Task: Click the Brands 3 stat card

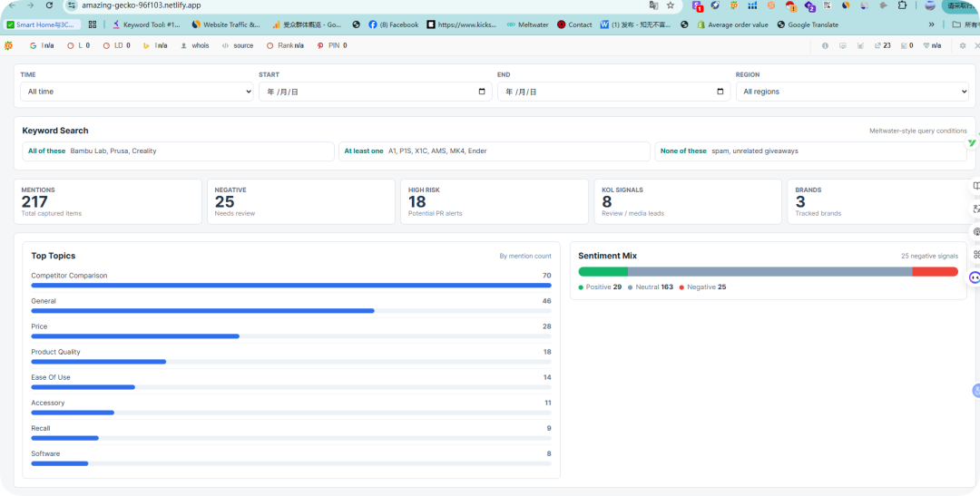Action: tap(881, 202)
